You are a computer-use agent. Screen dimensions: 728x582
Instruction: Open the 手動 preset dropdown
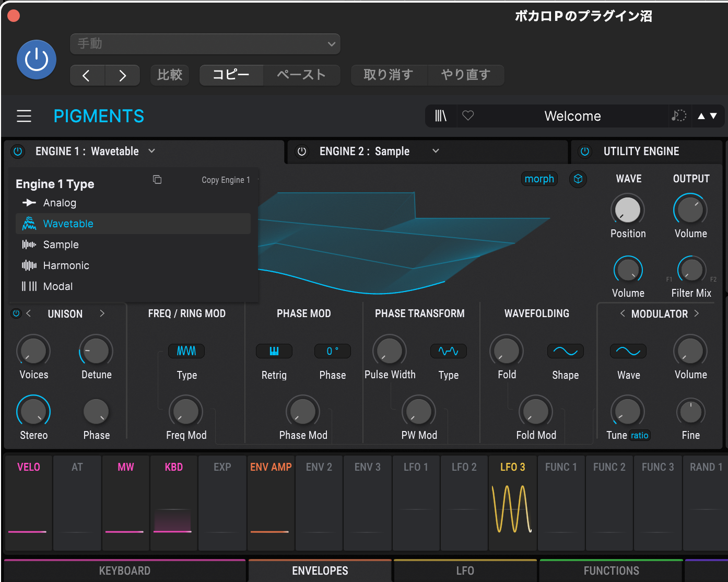205,44
